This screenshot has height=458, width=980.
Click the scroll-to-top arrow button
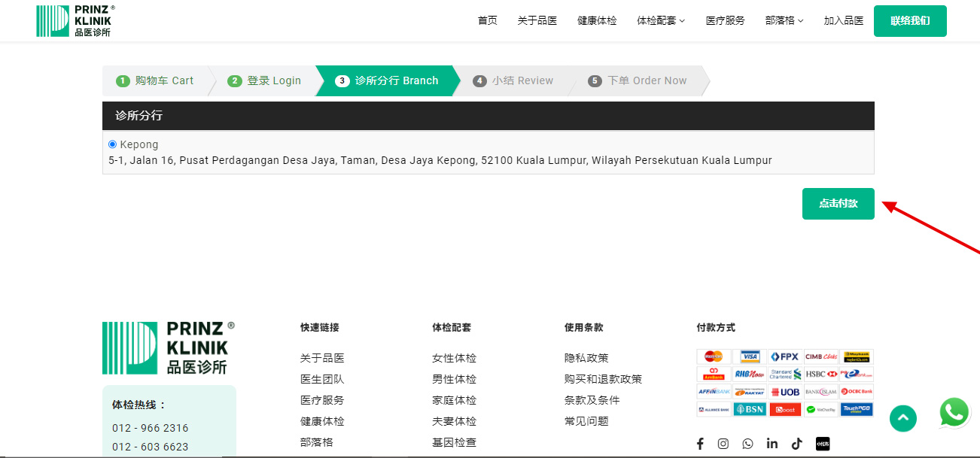click(903, 418)
